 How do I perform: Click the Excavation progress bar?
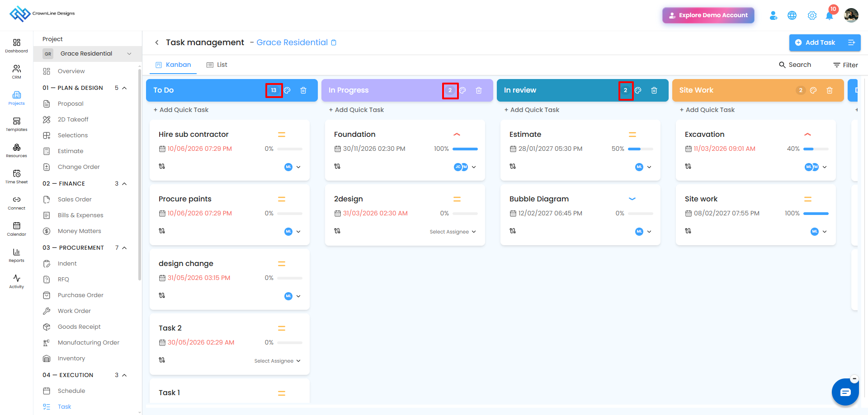click(x=816, y=149)
